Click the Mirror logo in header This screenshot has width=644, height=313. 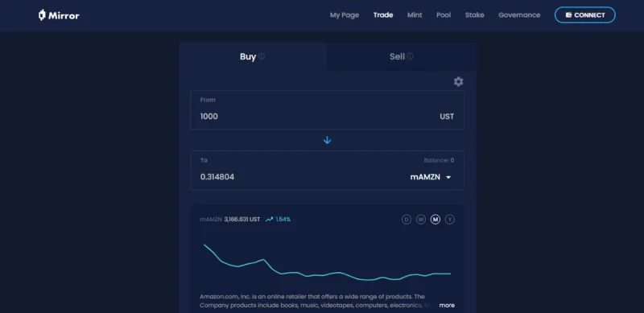(59, 15)
